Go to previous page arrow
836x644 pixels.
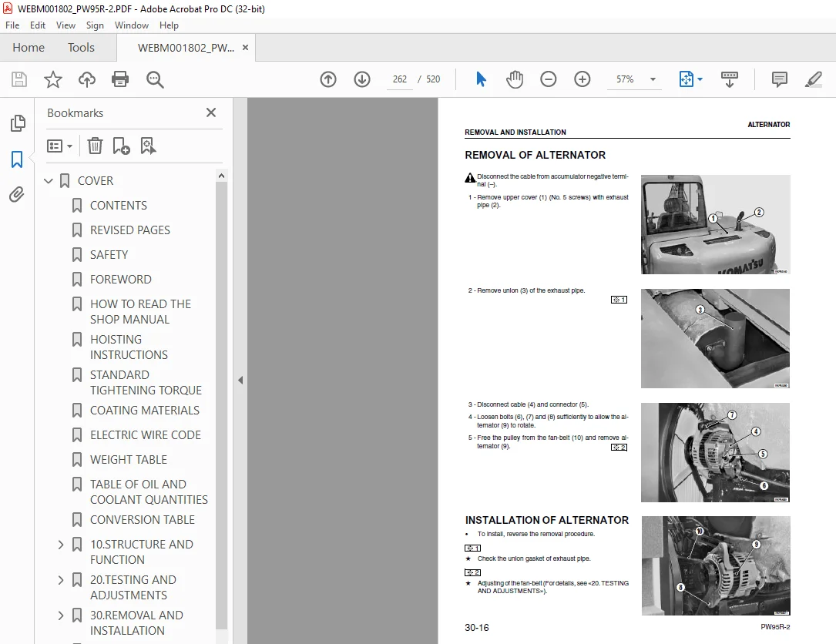[328, 79]
